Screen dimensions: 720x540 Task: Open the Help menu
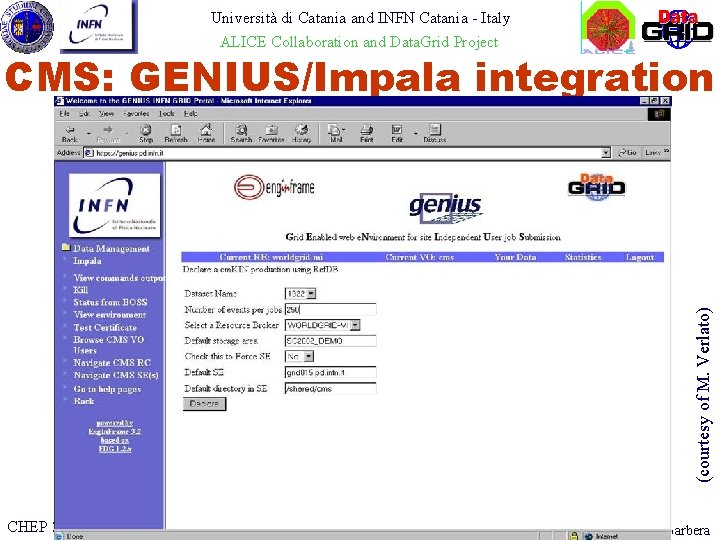(191, 113)
